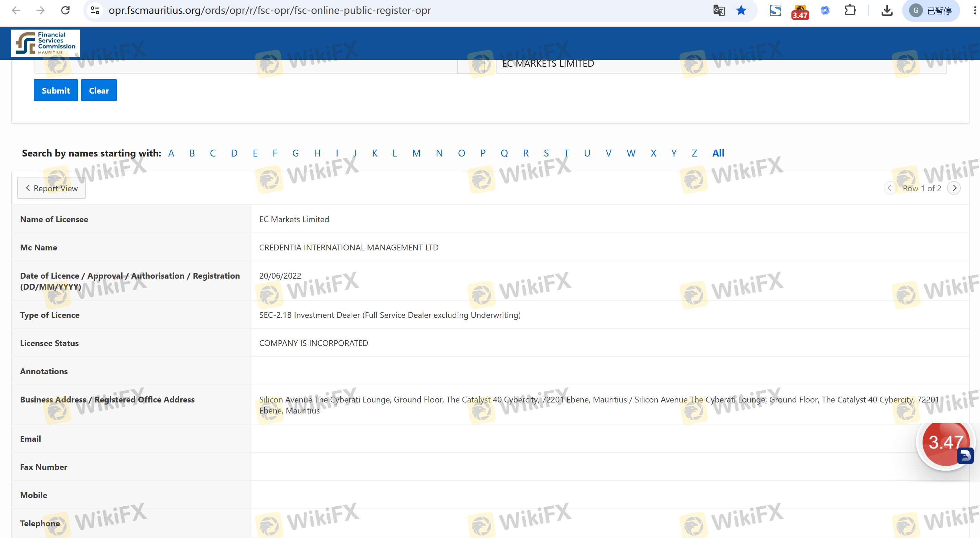Go back using browser back arrow

tap(16, 10)
